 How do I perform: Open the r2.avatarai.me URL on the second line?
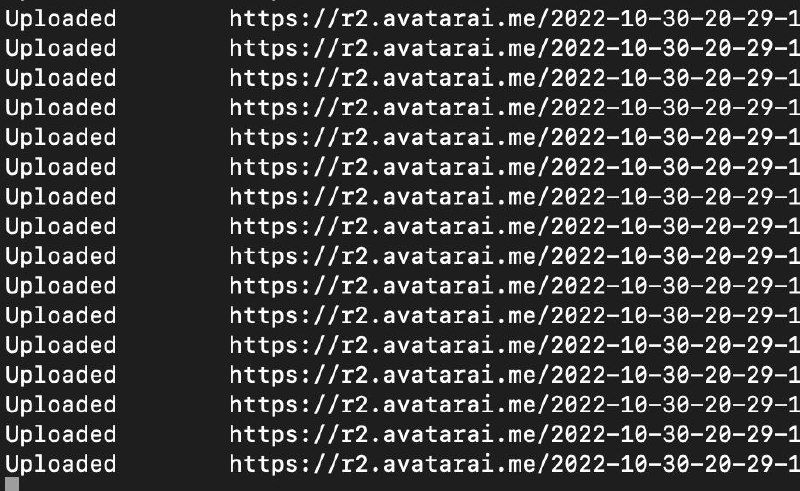coord(515,49)
